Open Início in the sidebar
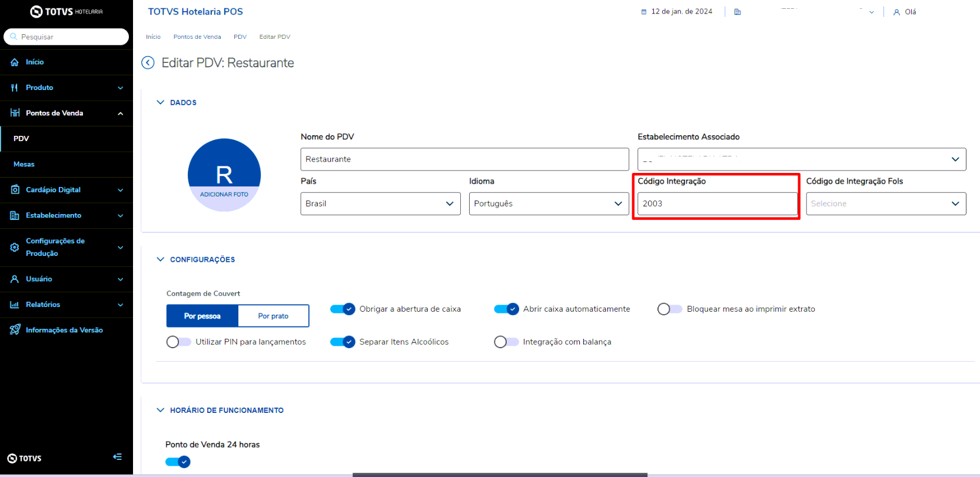 67,62
